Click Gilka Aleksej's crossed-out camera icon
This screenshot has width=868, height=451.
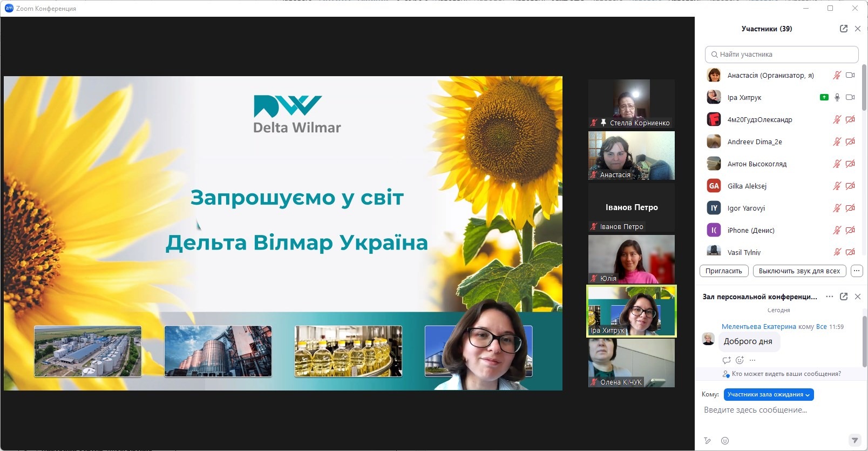pos(850,186)
